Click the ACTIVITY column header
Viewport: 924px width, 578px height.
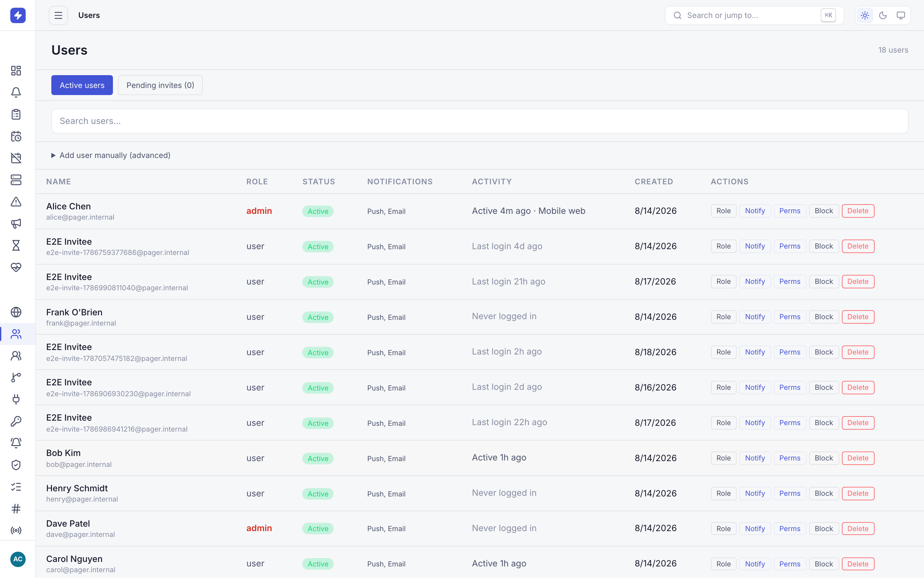click(492, 181)
